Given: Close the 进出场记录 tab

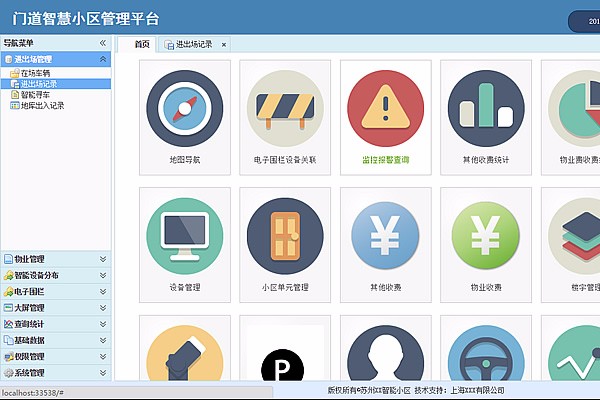Looking at the screenshot, I should 224,45.
